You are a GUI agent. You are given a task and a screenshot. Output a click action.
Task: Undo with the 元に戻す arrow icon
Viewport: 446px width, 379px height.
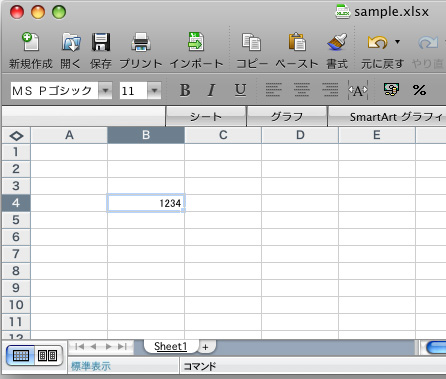pos(377,42)
